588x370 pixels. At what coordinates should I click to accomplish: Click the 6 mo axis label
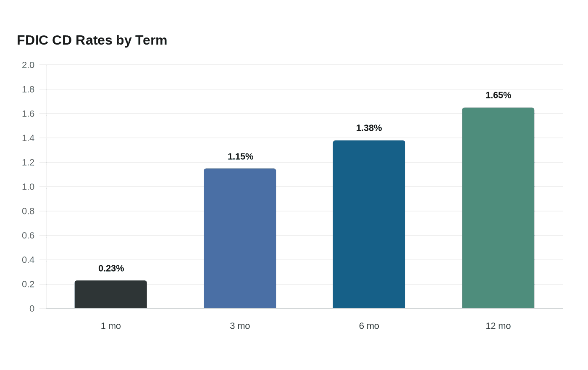click(369, 326)
